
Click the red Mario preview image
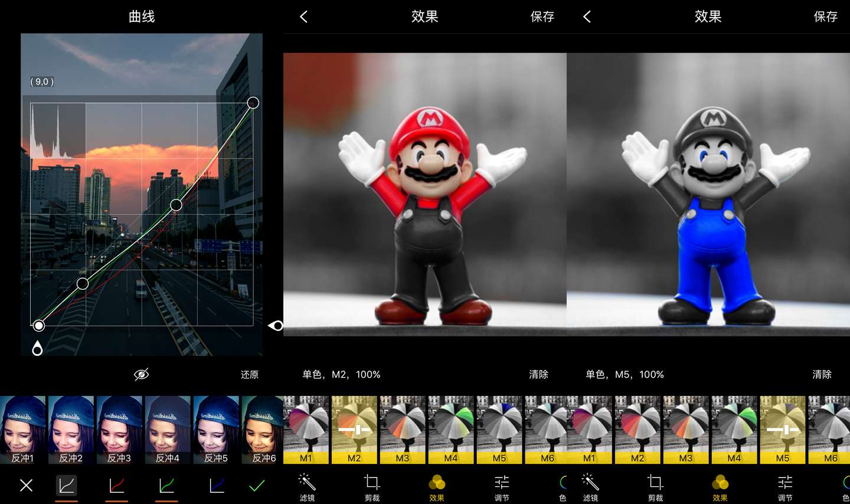click(425, 195)
